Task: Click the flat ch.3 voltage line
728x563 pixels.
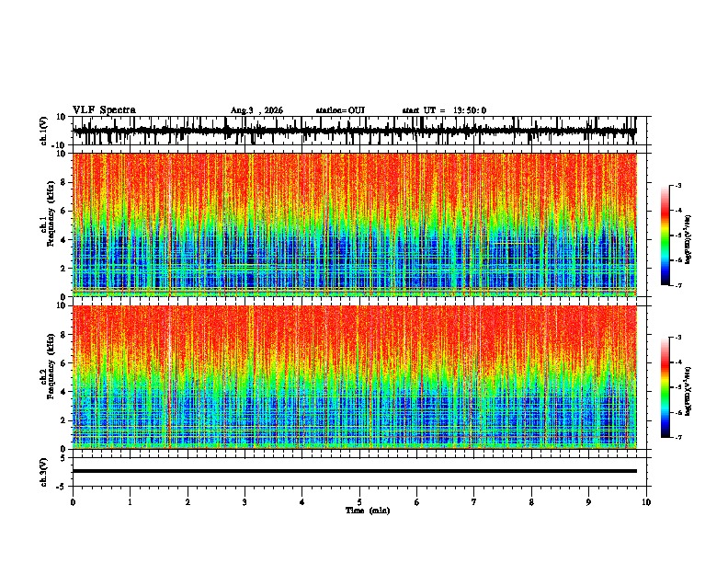Action: (x=354, y=471)
